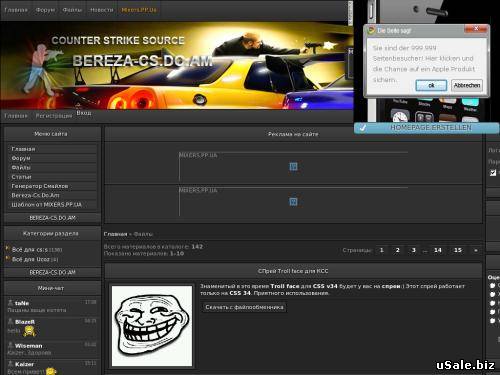Click folder icon beside Всё для Ucoz
Image resolution: width=500 pixels, height=375 pixels.
pos(7,258)
